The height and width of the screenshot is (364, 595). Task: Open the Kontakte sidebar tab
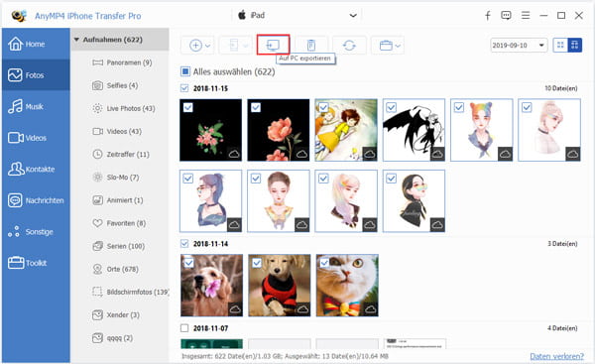[x=36, y=169]
